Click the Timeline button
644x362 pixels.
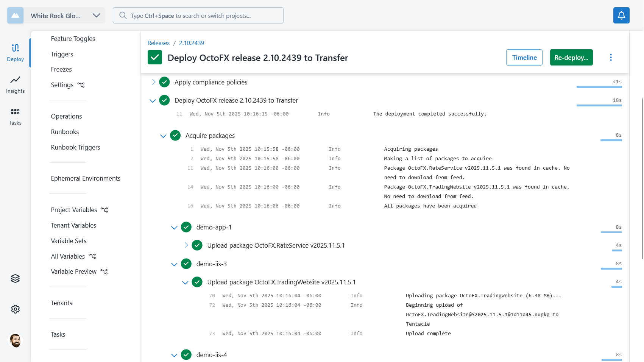coord(524,58)
